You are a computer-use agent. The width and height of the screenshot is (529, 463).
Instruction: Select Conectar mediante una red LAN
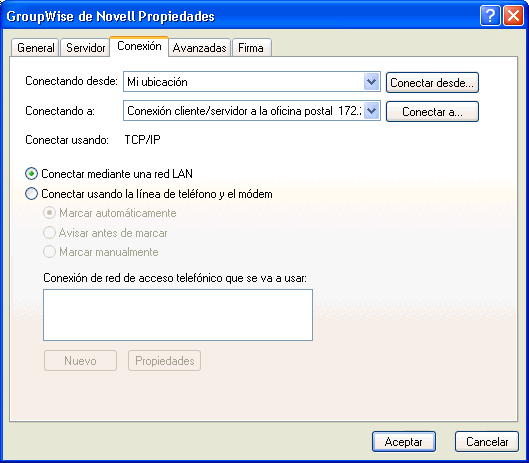109,174
